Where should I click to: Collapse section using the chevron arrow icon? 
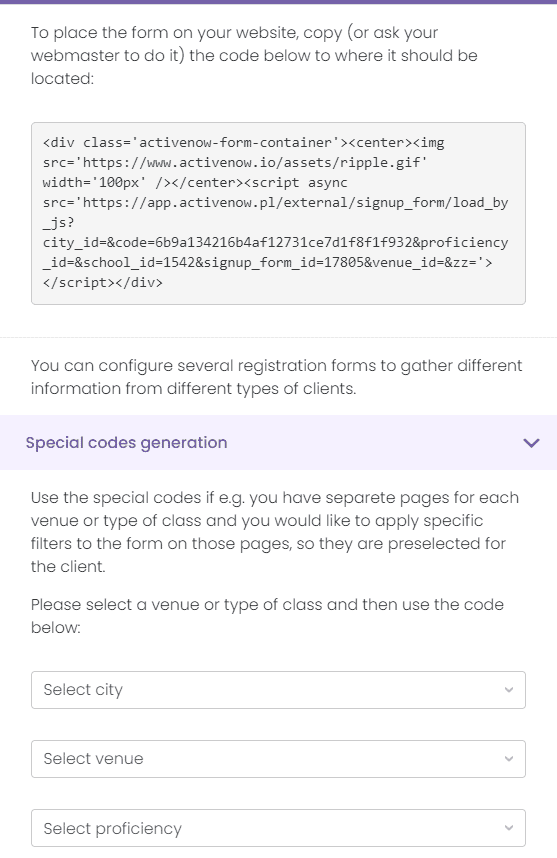click(x=531, y=443)
